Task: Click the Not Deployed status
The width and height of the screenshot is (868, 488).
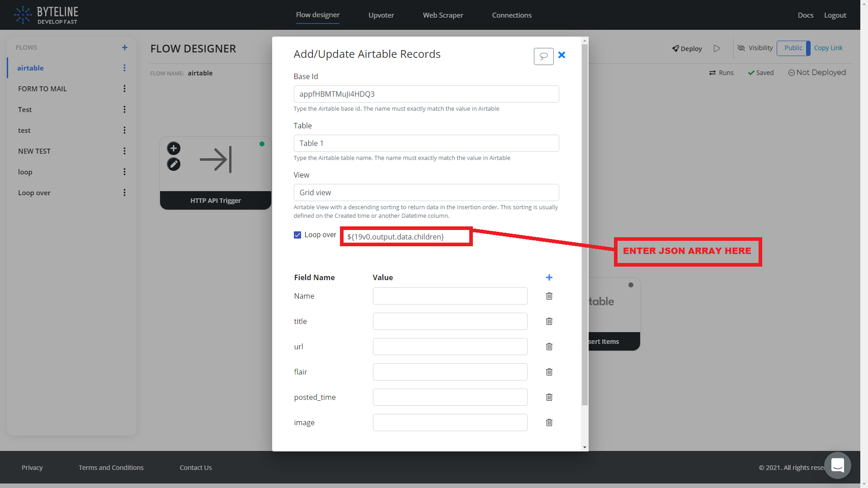Action: coord(817,72)
